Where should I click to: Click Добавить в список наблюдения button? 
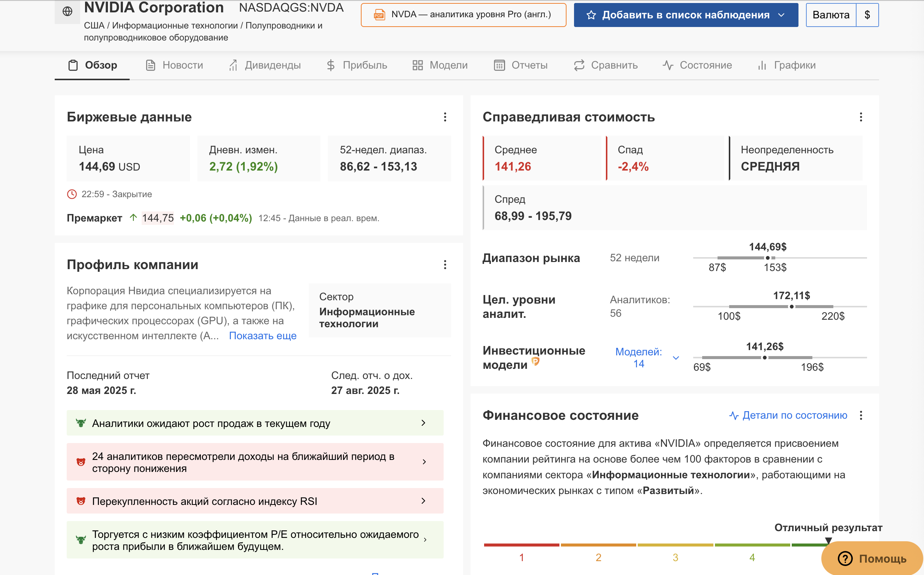pos(686,15)
